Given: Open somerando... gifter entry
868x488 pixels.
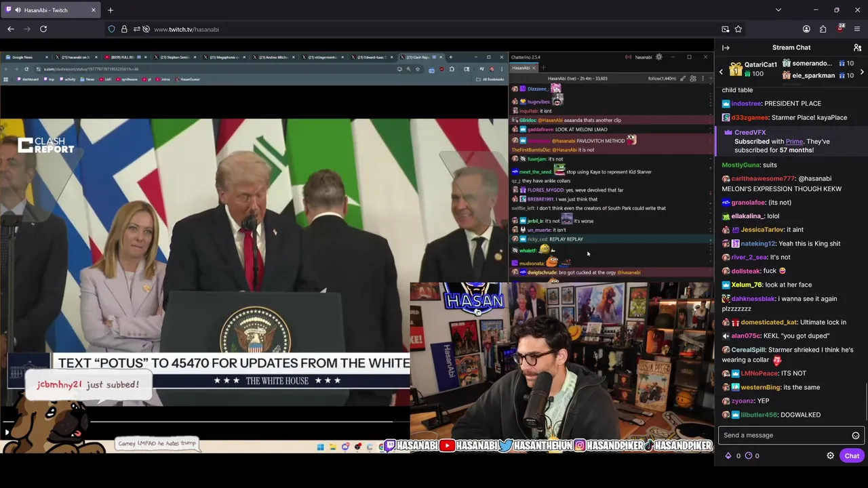Looking at the screenshot, I should (818, 63).
